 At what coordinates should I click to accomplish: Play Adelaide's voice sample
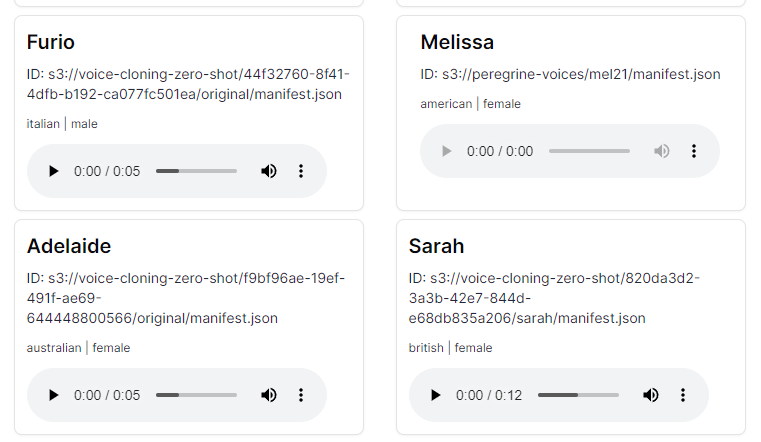(53, 395)
